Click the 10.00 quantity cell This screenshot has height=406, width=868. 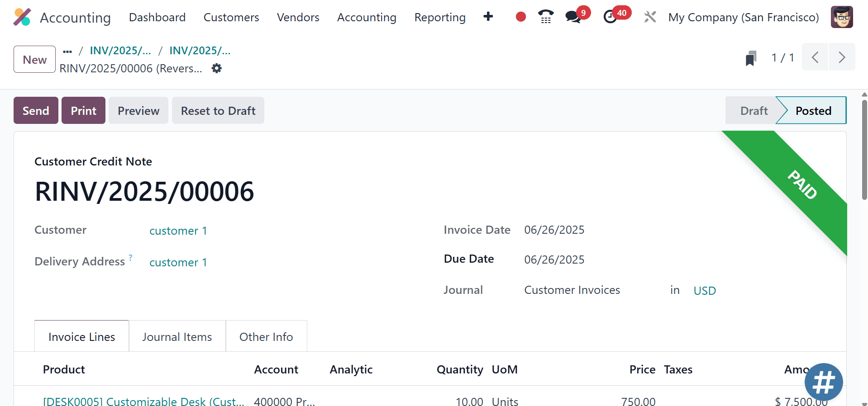click(x=469, y=401)
